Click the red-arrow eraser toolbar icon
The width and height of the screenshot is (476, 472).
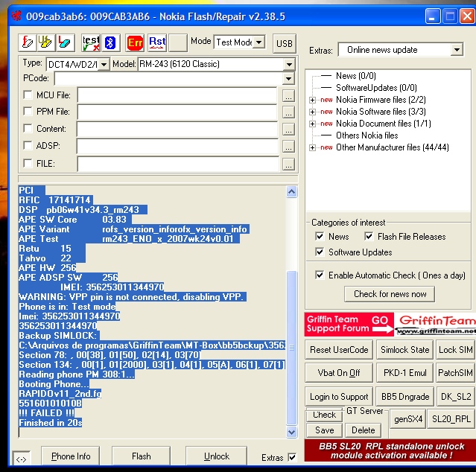tap(65, 42)
